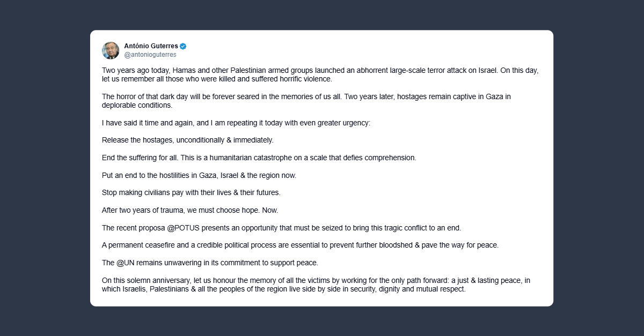
Task: Click António Guterres's profile avatar
Action: (x=111, y=50)
